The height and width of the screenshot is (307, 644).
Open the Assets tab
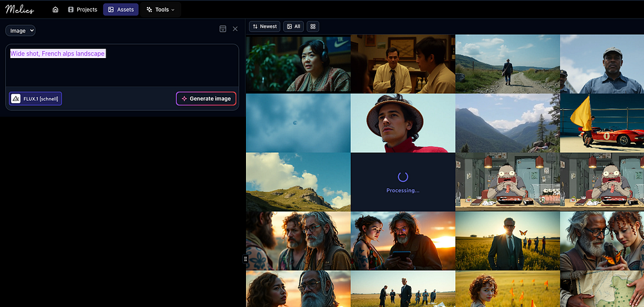121,10
